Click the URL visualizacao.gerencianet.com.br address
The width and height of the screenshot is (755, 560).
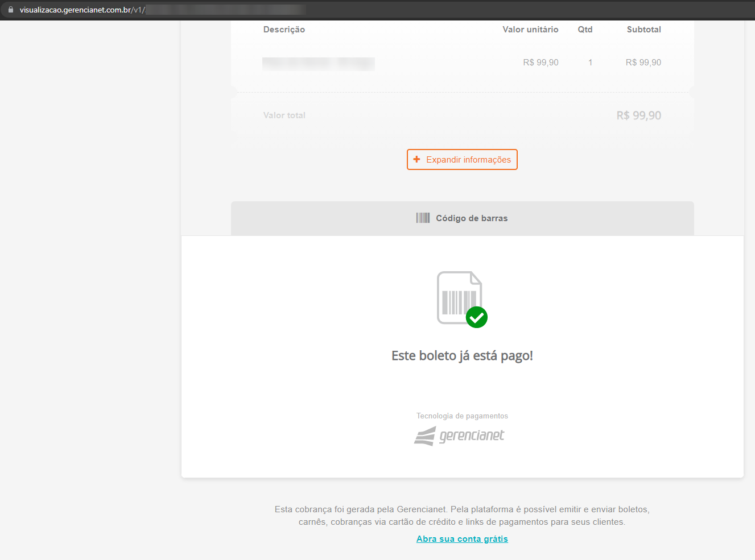tap(82, 10)
